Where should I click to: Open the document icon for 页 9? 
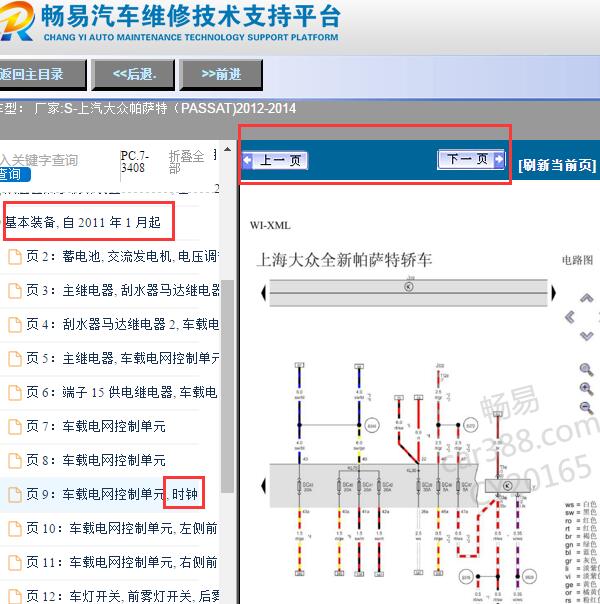pyautogui.click(x=15, y=494)
